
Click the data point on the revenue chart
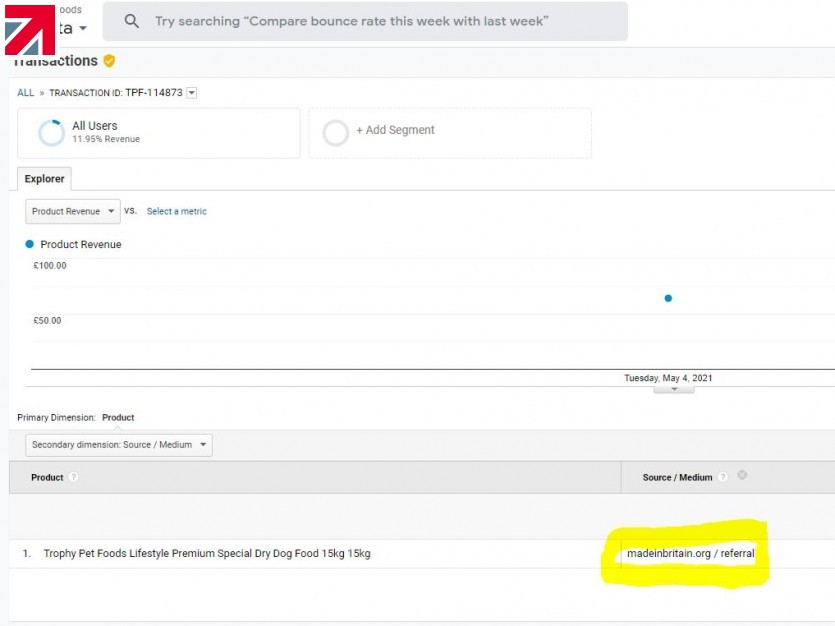click(668, 298)
